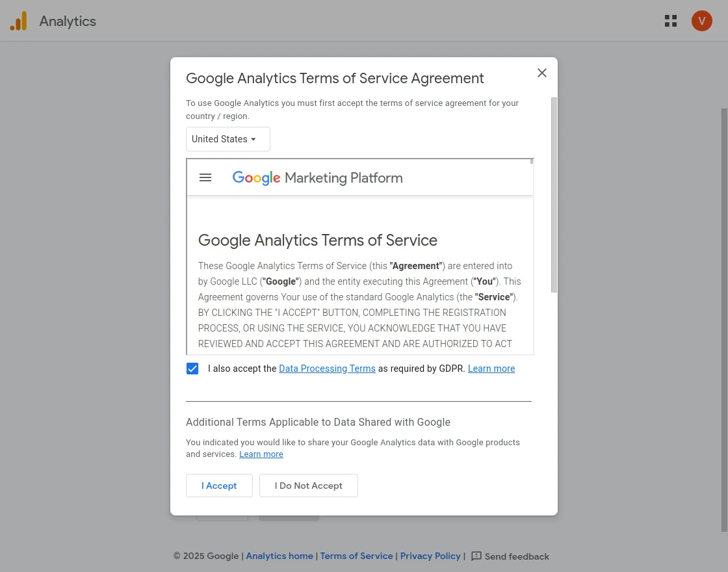
Task: Click the page's right-edge scrollbar
Action: pos(724,318)
